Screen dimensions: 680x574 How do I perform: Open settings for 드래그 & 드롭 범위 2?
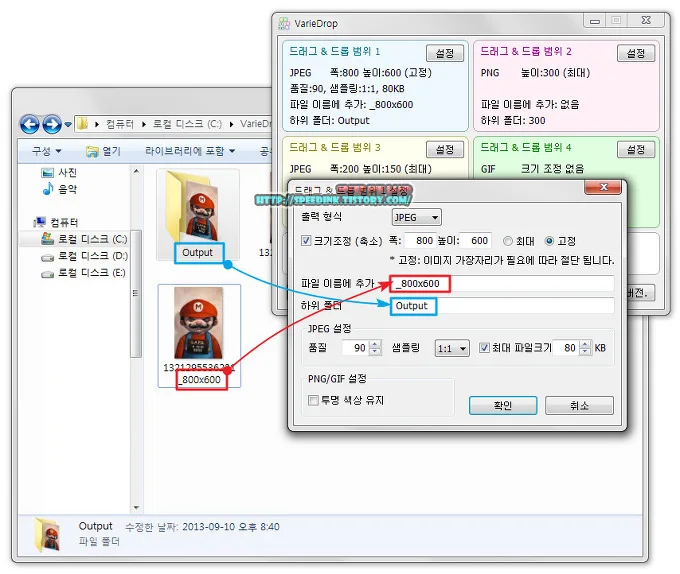[636, 53]
